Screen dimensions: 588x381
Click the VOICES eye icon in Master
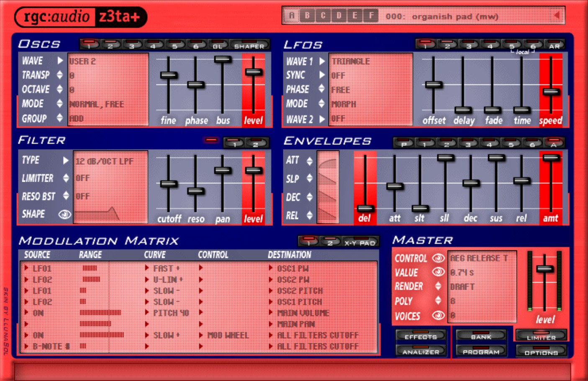tap(438, 316)
